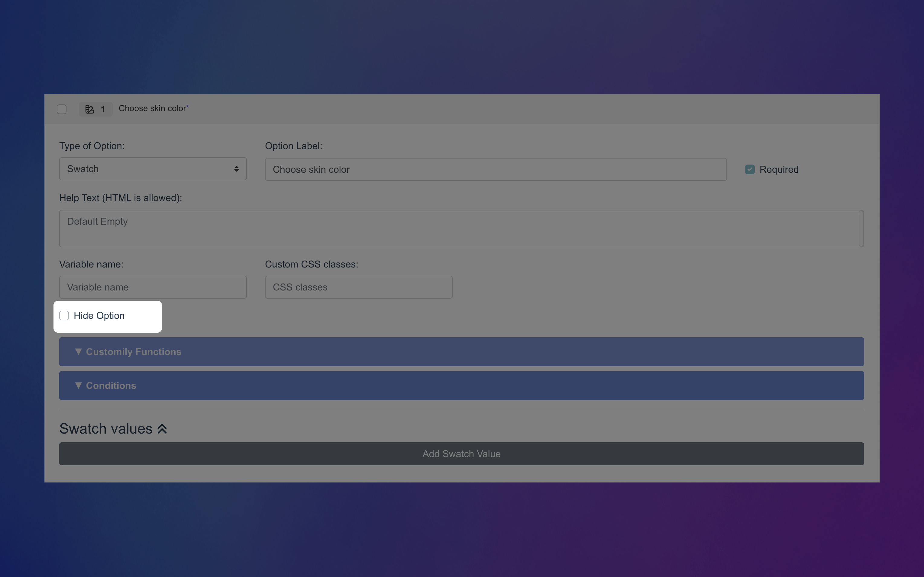Collapse Swatch values with double-chevron icon
This screenshot has width=924, height=577.
[x=162, y=429]
